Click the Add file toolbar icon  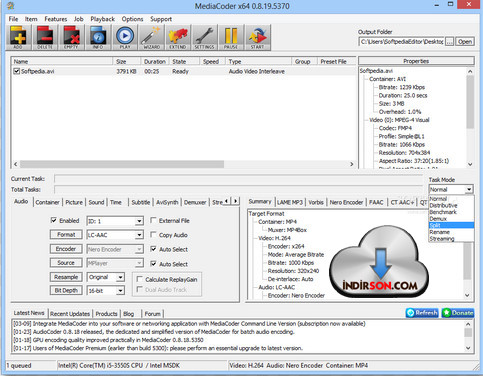(18, 37)
